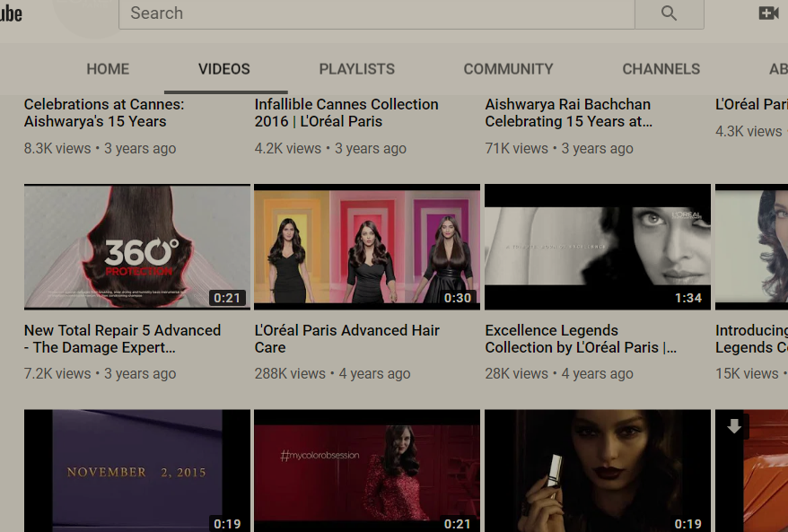Viewport: 788px width, 532px height.
Task: Click the 0:21 badge on #mycolorobsession thumbnail
Action: click(x=458, y=524)
